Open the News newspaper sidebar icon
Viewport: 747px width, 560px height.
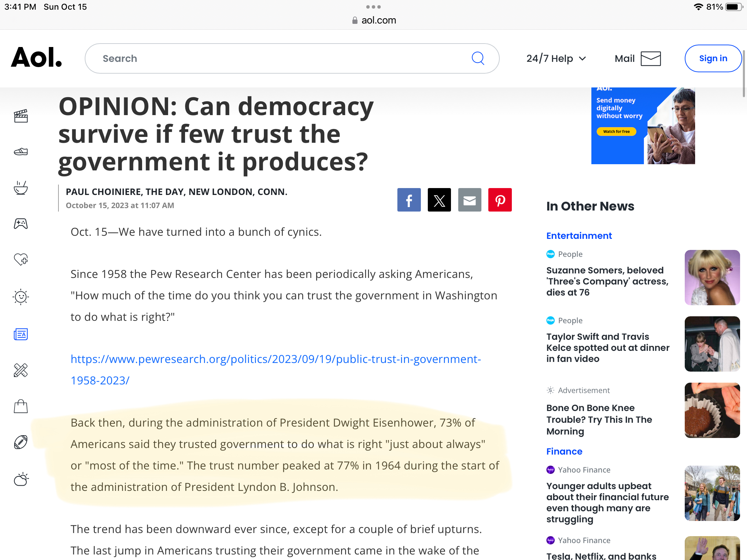point(21,334)
